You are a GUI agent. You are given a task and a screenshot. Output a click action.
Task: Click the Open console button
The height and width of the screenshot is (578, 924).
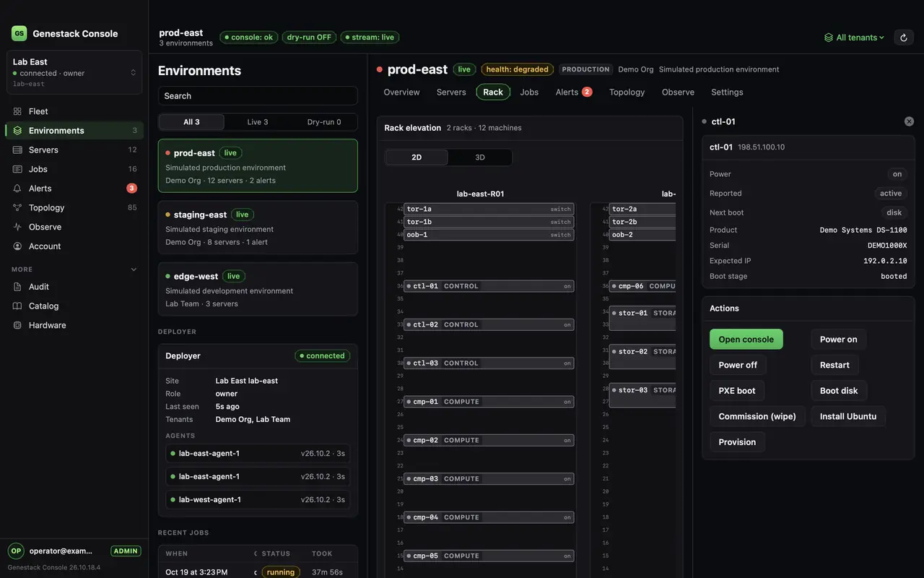[746, 340]
